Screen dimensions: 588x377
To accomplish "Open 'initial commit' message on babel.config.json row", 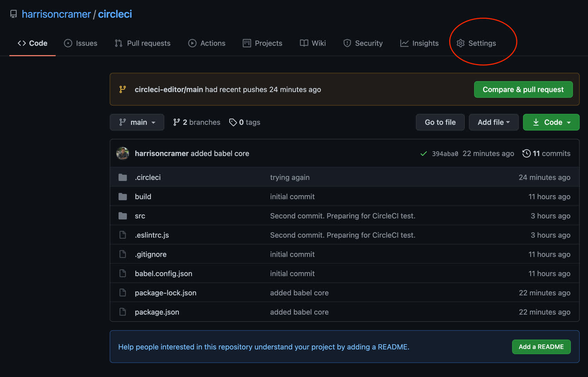I will point(292,274).
